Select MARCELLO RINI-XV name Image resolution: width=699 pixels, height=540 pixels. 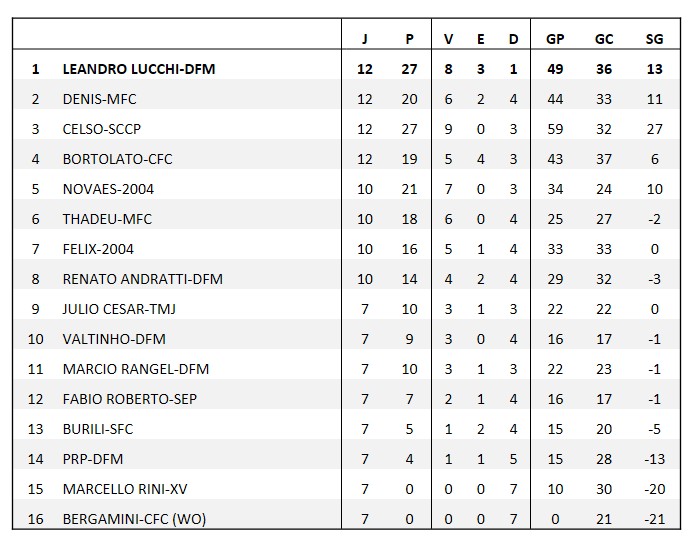coord(125,489)
